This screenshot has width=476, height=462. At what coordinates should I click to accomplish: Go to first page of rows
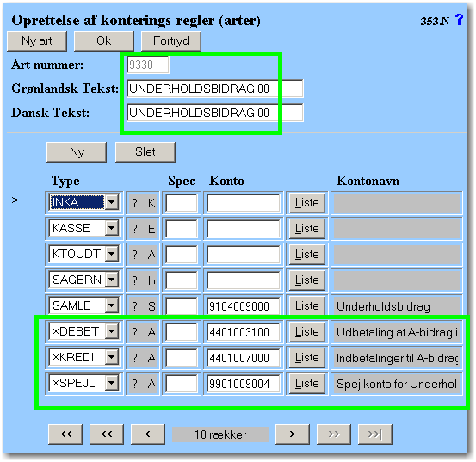coord(65,434)
